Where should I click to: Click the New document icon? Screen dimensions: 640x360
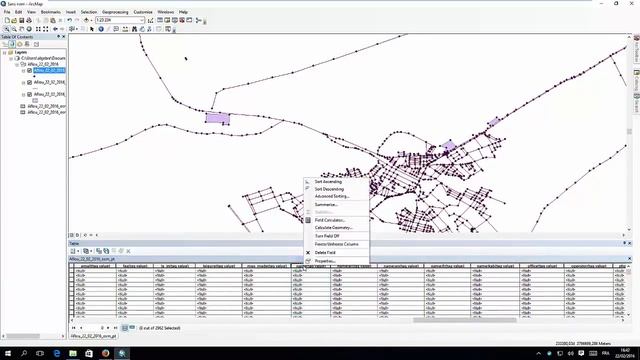point(7,20)
